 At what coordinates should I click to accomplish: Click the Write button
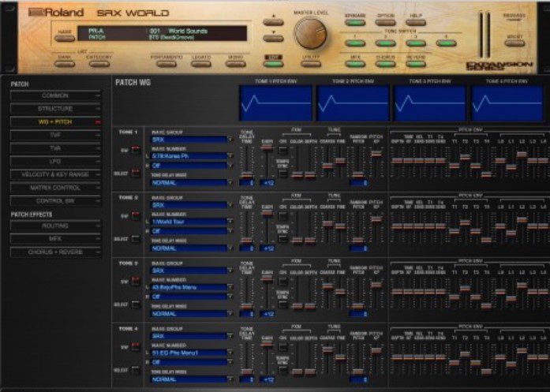(x=514, y=43)
